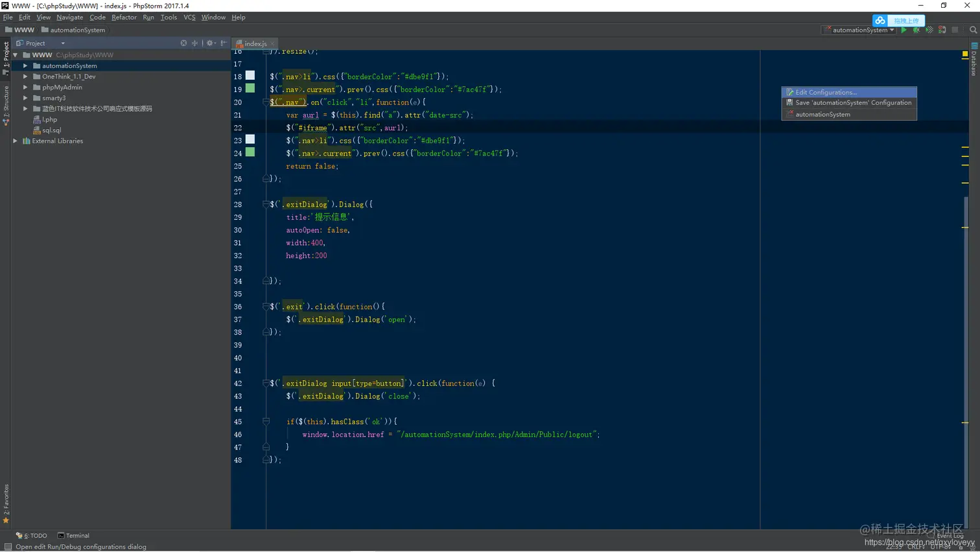
Task: Click the External Libraries bars icon
Action: pos(27,141)
